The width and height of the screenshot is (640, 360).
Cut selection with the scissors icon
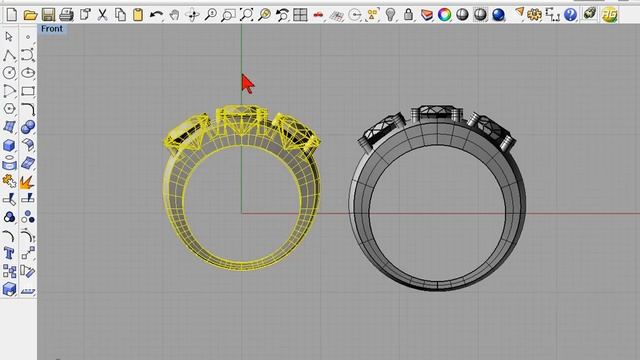(x=102, y=15)
